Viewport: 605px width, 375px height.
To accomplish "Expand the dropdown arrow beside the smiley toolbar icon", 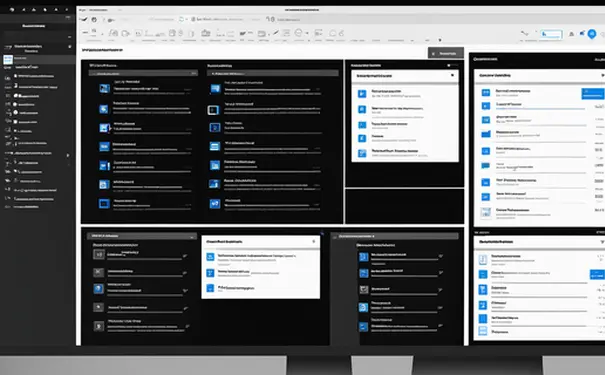I will pos(307,34).
